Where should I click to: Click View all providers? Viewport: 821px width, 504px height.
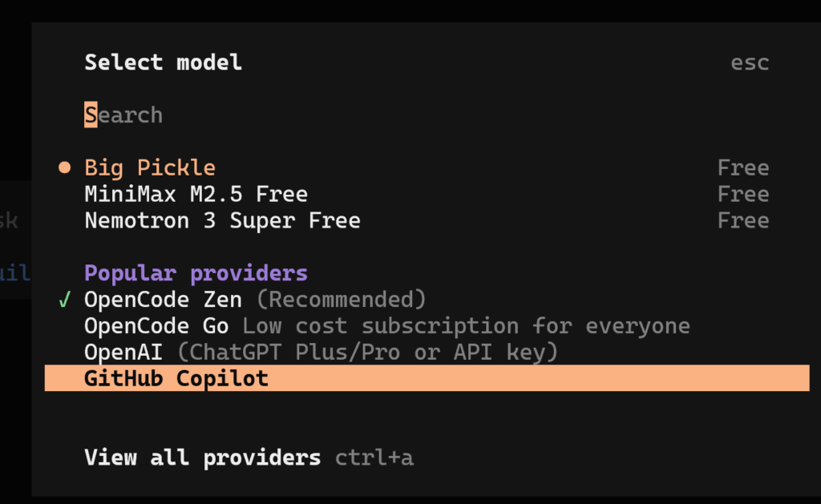tap(202, 458)
